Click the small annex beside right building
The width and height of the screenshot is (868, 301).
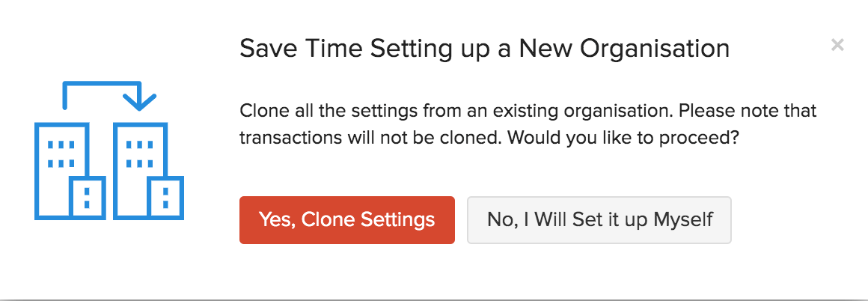pos(165,198)
